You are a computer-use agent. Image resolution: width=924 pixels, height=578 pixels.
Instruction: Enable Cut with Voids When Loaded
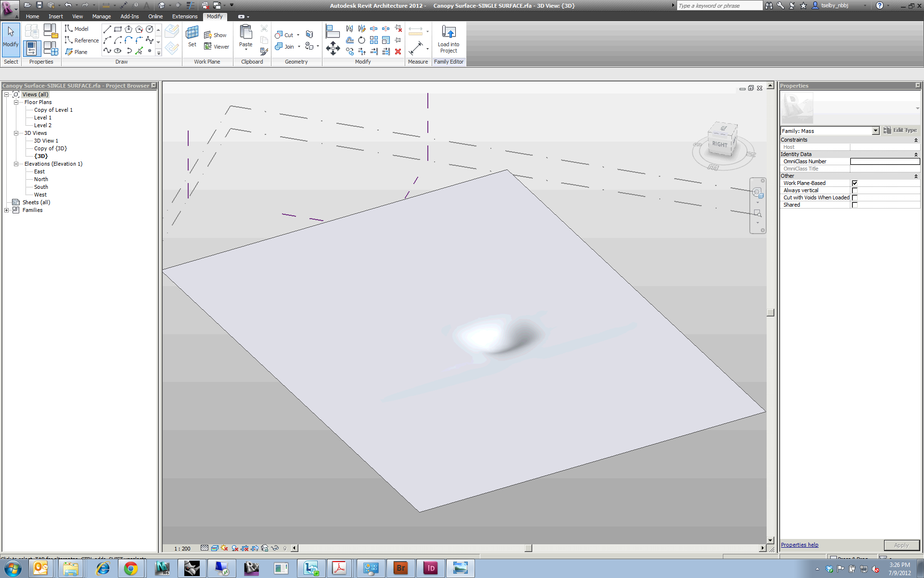coord(855,198)
